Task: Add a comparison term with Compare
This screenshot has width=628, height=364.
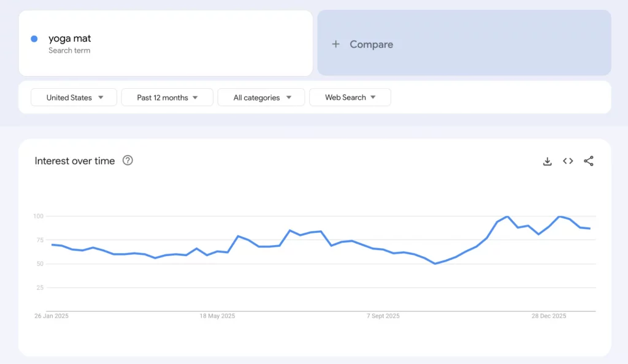Action: pyautogui.click(x=464, y=43)
